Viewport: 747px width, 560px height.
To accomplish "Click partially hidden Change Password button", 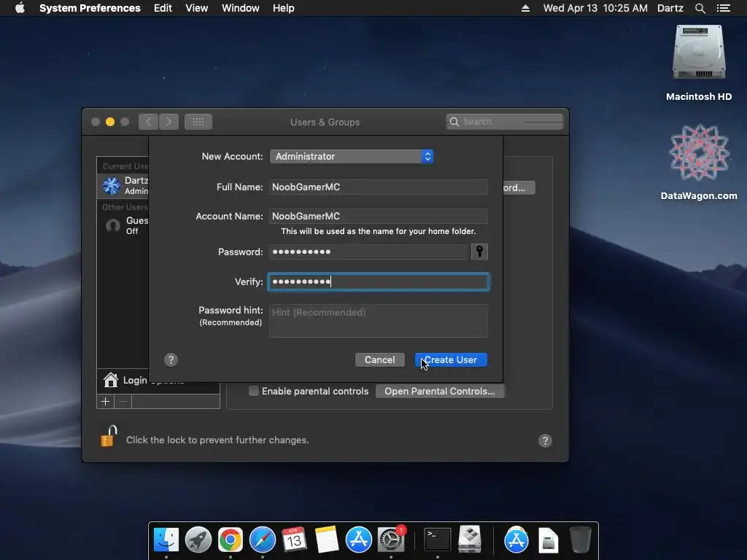I will [519, 187].
